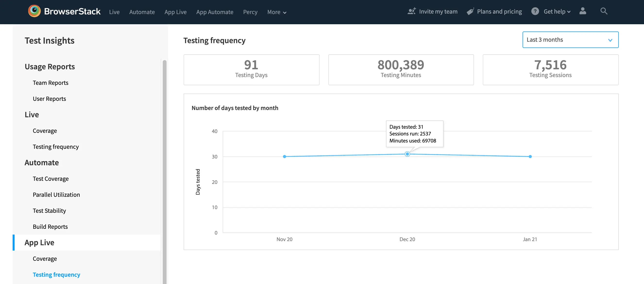Open the user account profile icon
Viewport: 644px width, 284px height.
[583, 11]
